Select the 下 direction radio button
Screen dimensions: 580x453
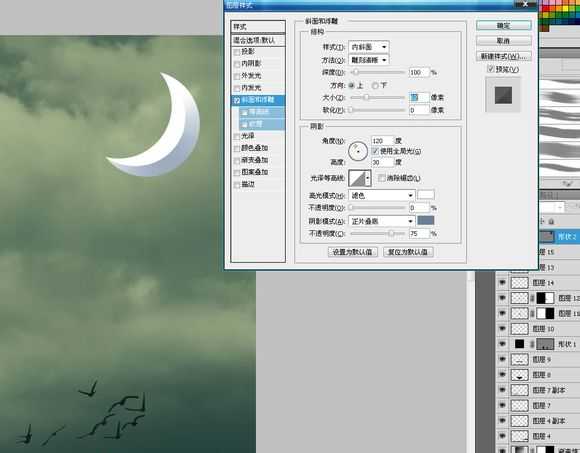[375, 85]
